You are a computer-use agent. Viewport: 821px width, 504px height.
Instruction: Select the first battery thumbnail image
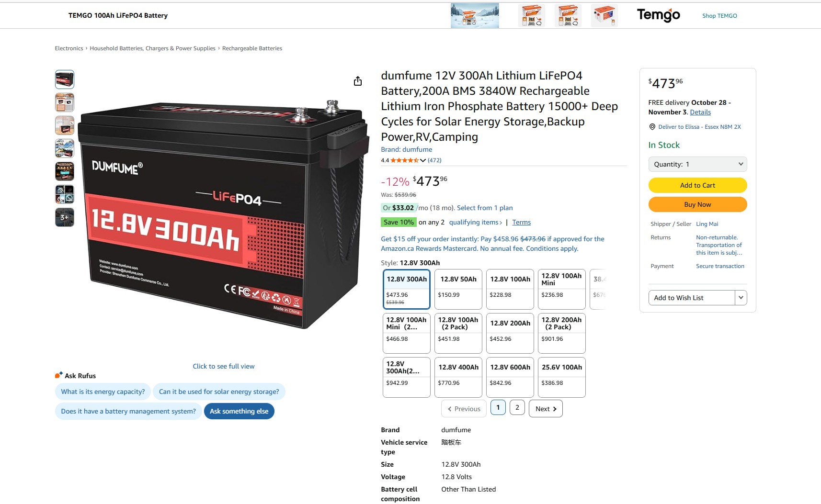65,79
